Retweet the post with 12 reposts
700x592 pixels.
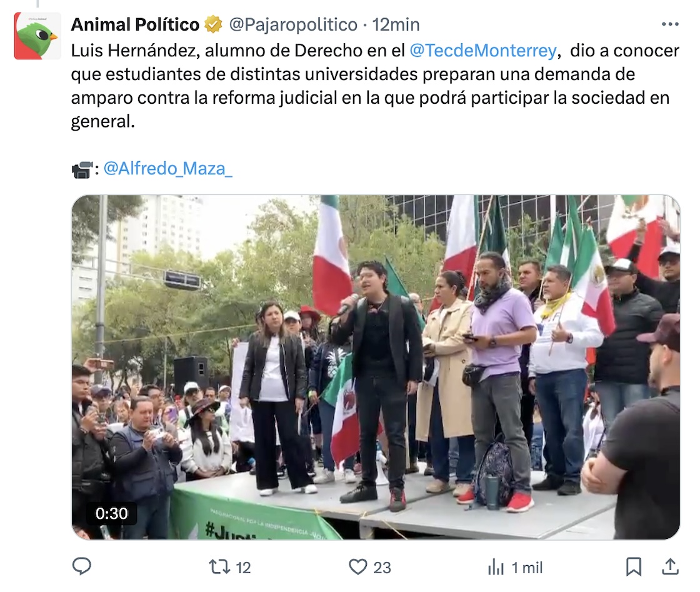(x=219, y=567)
